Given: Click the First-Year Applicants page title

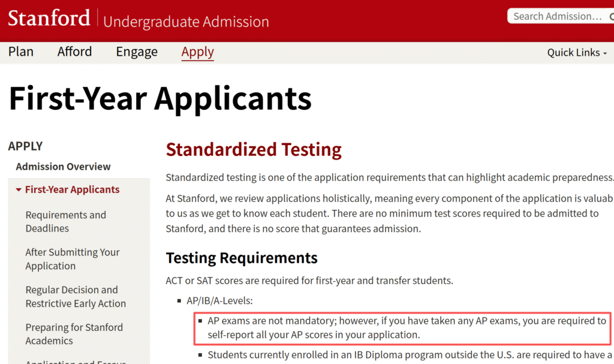Looking at the screenshot, I should click(160, 98).
